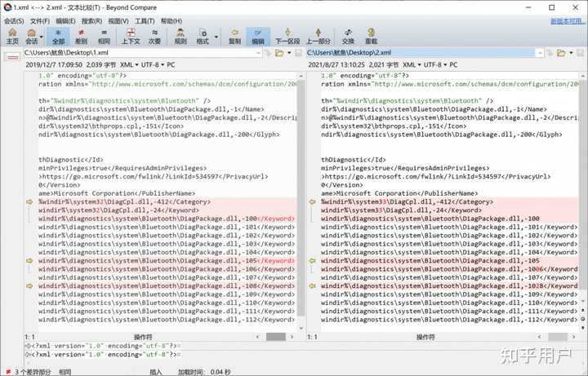588x376 pixels.
Task: Open the 会话(S) menu
Action: 14,21
